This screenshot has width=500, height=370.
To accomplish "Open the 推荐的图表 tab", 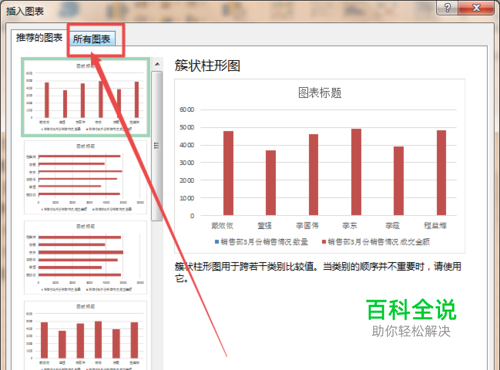I will point(39,38).
